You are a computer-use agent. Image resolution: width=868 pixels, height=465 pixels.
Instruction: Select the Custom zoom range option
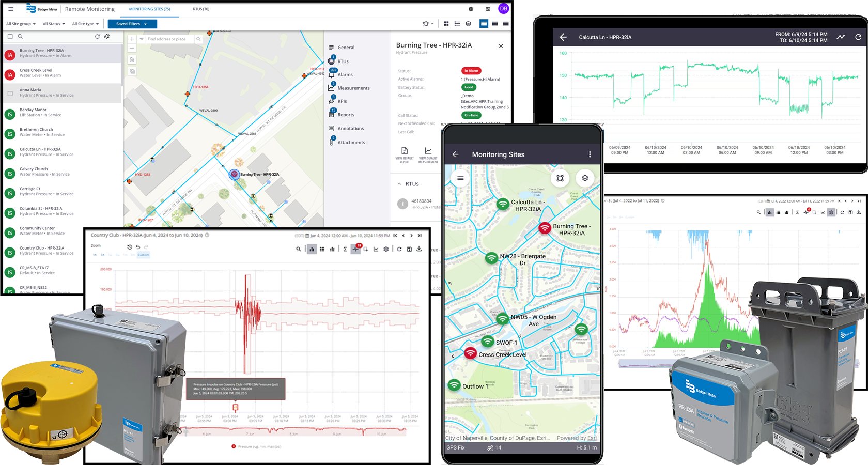tap(143, 255)
